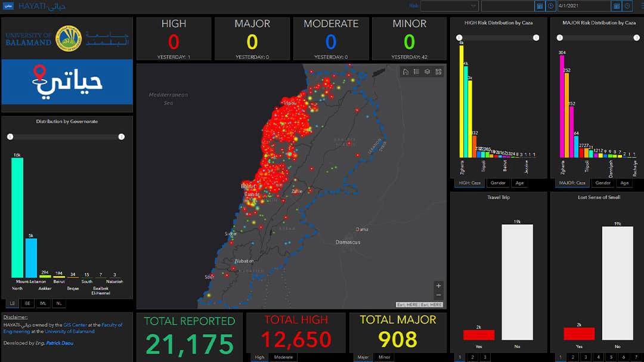Select page 3 tab under Travel Trip
The image size is (644, 362).
pyautogui.click(x=485, y=357)
